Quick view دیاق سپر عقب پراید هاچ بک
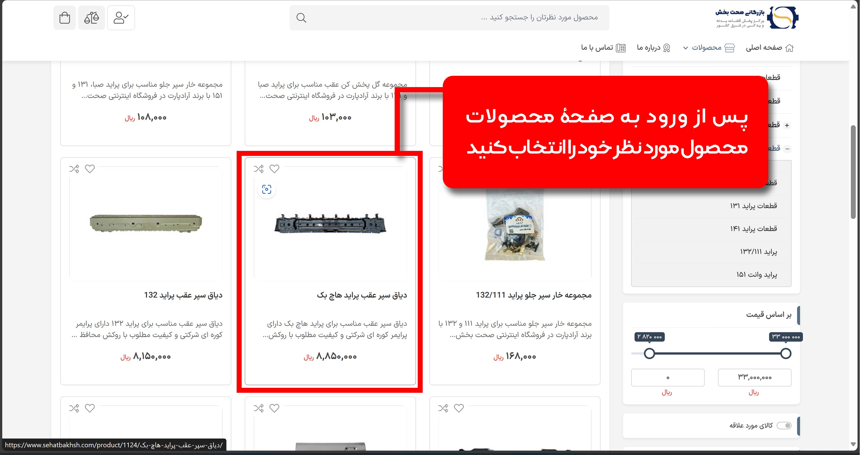Viewport: 868px width, 455px height. pos(267,190)
